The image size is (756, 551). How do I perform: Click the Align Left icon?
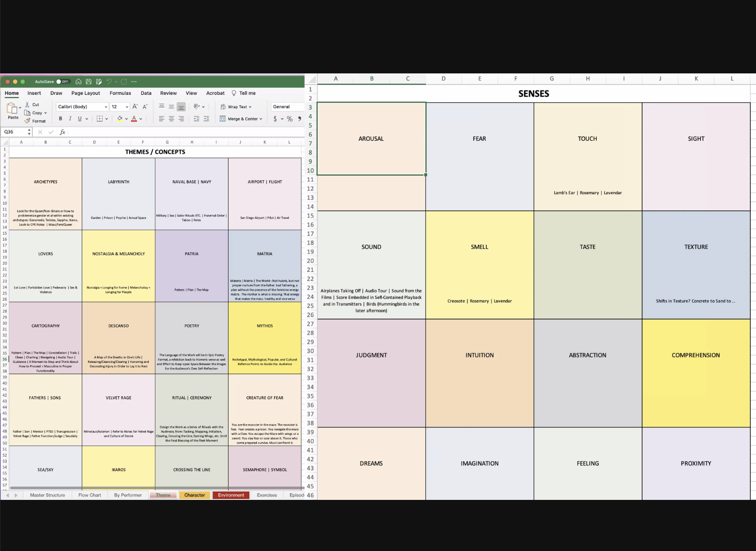162,119
